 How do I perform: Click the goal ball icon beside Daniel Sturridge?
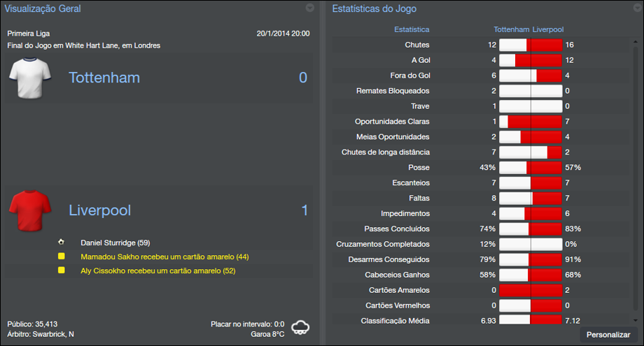pyautogui.click(x=62, y=242)
